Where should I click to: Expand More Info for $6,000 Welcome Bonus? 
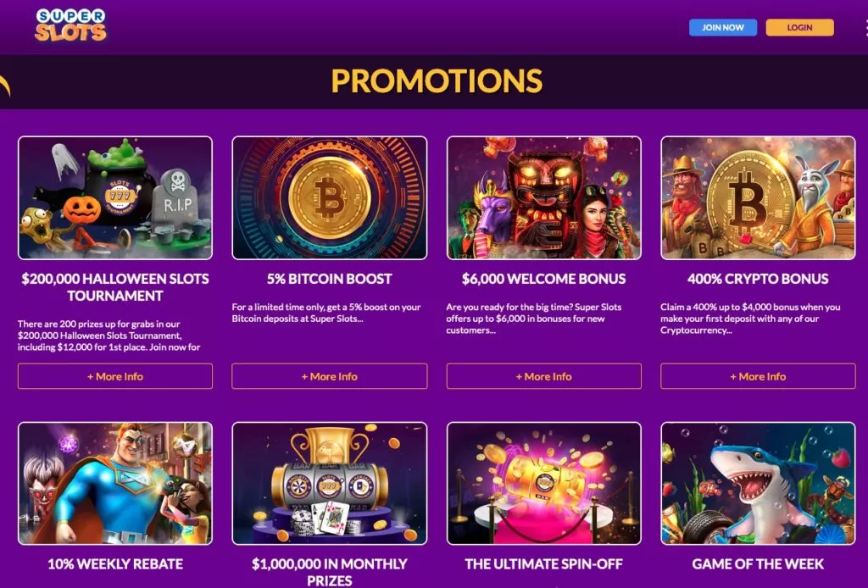pyautogui.click(x=544, y=376)
